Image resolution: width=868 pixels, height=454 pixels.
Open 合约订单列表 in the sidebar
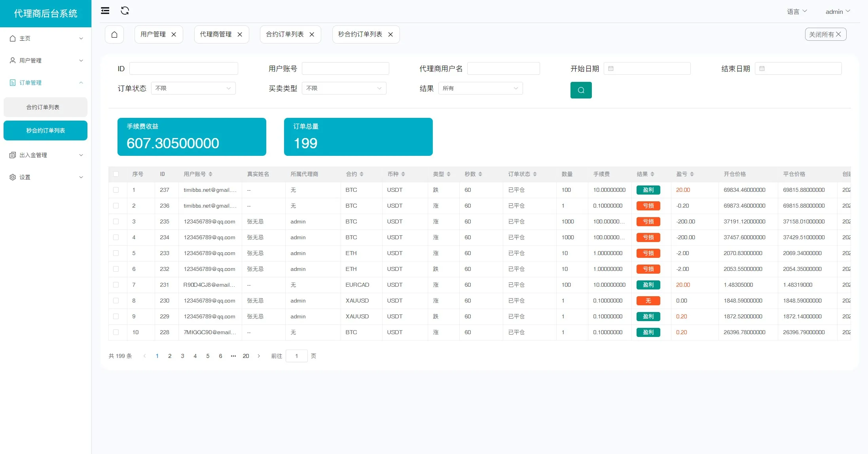[x=43, y=107]
